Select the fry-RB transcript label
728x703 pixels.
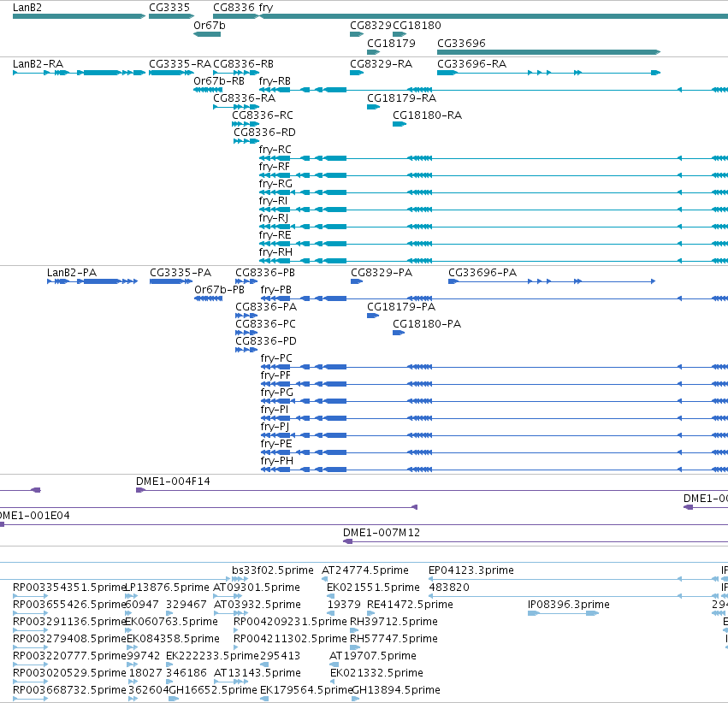pos(275,81)
